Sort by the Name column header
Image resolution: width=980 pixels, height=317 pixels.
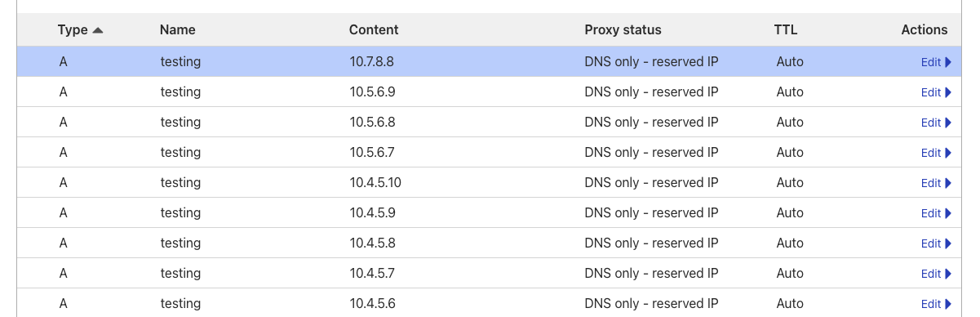pos(178,30)
